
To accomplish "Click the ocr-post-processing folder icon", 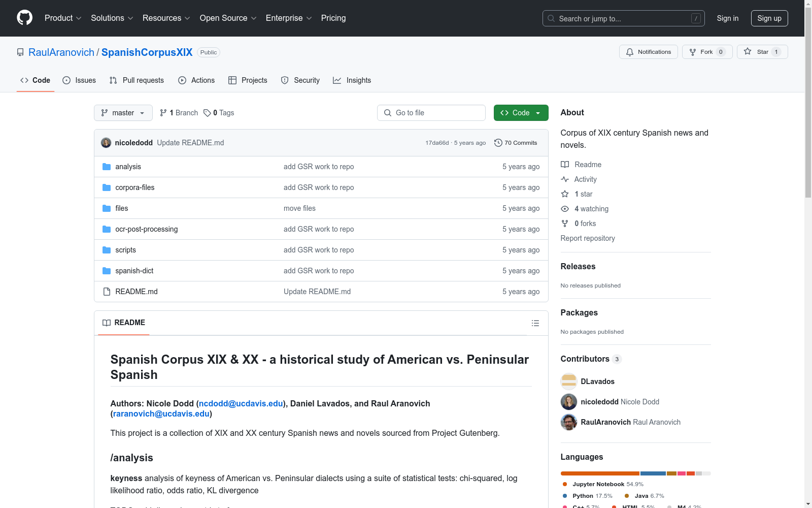I will (x=107, y=229).
